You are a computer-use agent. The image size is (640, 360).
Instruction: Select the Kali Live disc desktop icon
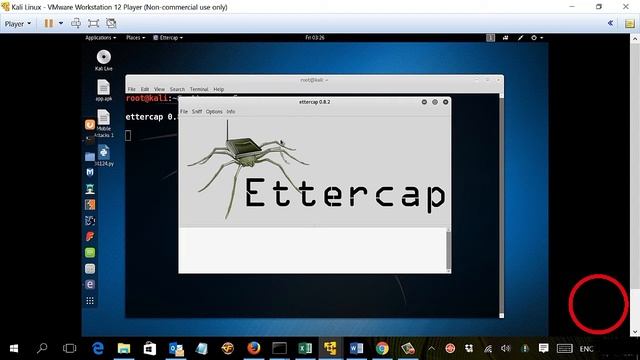tap(104, 60)
